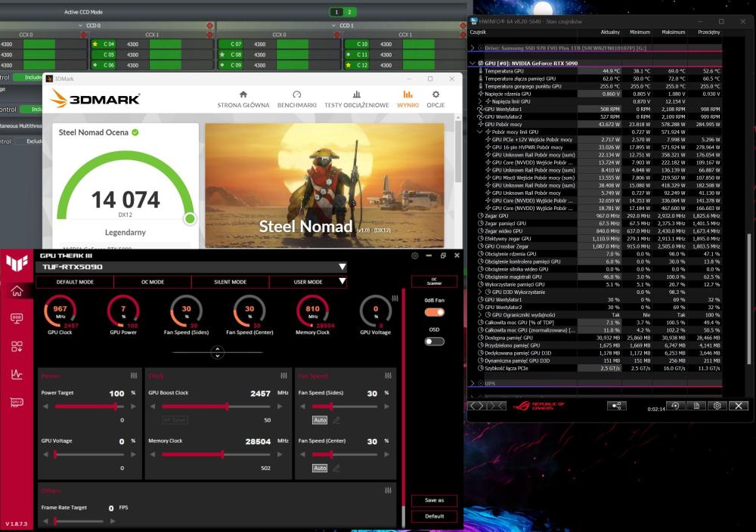Click the Save as button
Image resolution: width=756 pixels, height=532 pixels.
point(434,500)
